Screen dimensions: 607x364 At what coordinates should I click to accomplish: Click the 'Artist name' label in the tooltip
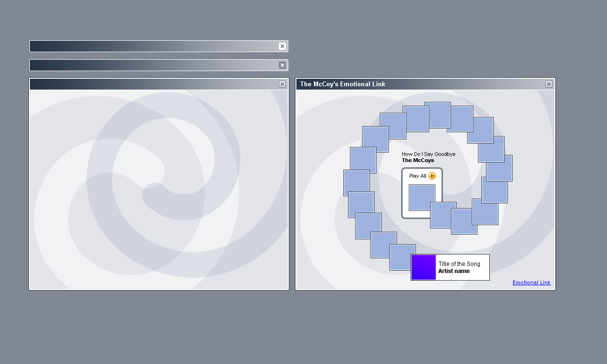(x=454, y=271)
